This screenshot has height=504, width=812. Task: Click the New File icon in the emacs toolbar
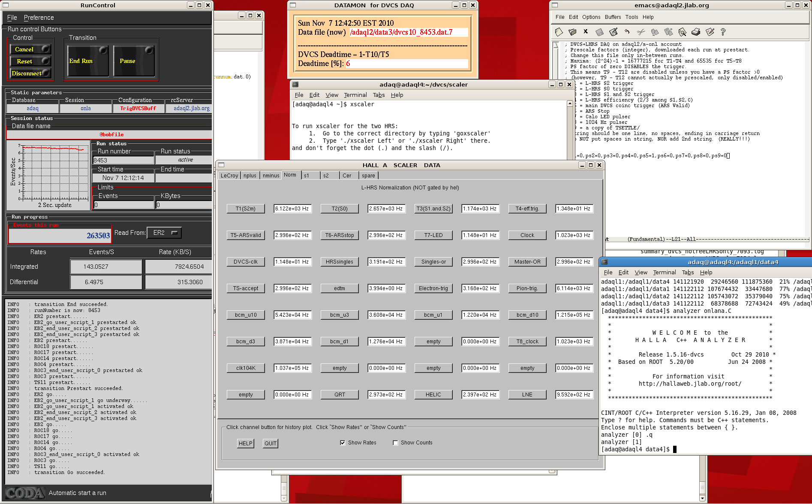tap(559, 32)
